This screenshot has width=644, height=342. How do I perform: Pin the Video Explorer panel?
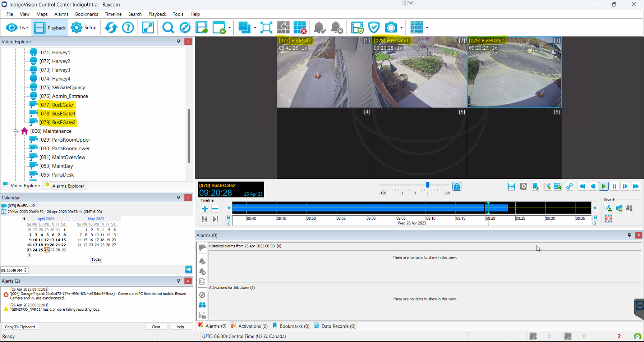[x=179, y=42]
